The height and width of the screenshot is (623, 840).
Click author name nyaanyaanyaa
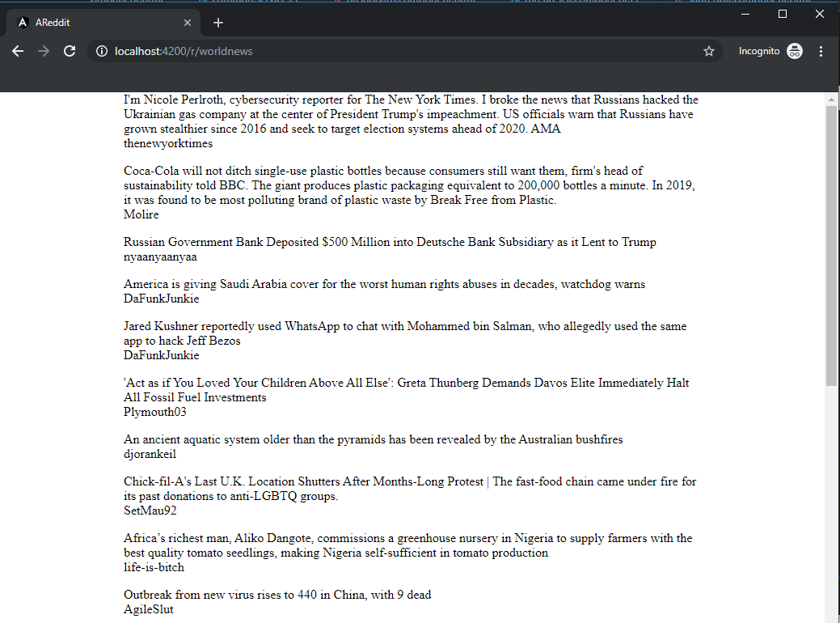(160, 256)
